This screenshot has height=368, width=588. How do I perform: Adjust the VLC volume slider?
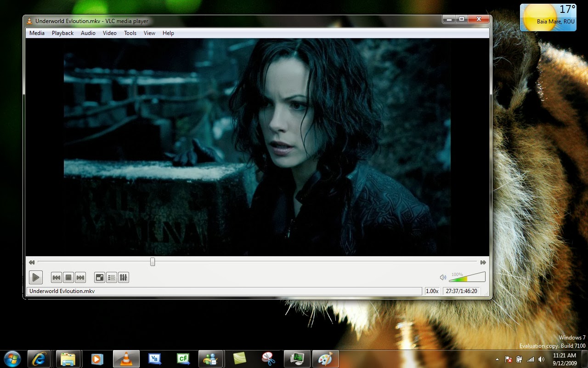coord(467,277)
